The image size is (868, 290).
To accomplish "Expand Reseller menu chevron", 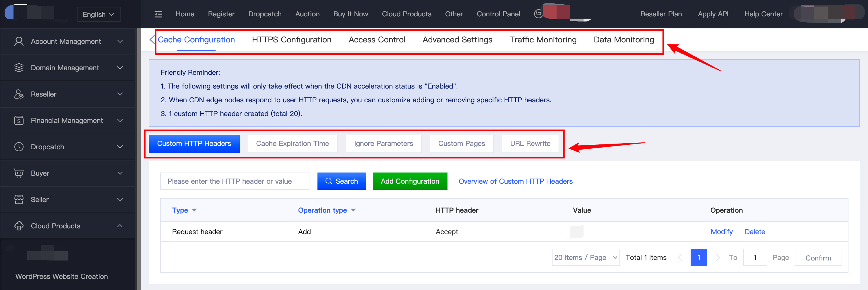I will [120, 94].
